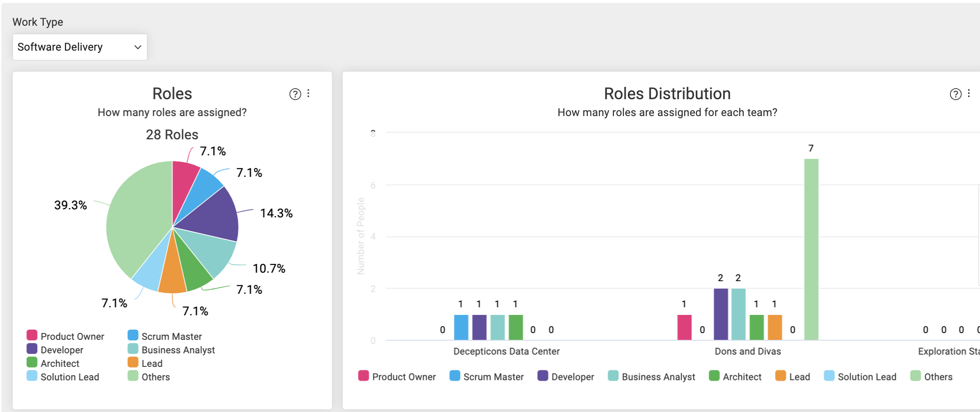Hide Lead series in Roles Distribution legend
The height and width of the screenshot is (412, 980).
[x=793, y=377]
